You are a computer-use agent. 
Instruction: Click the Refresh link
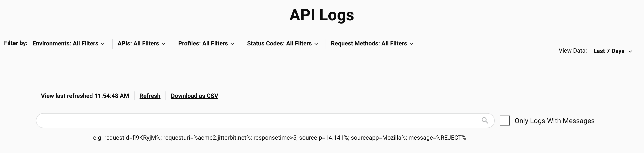tap(150, 96)
